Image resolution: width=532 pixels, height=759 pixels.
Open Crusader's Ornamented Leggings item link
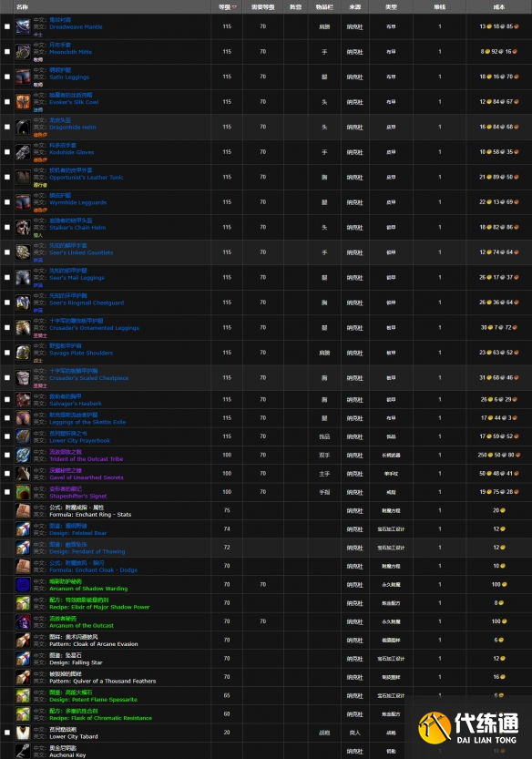point(94,328)
